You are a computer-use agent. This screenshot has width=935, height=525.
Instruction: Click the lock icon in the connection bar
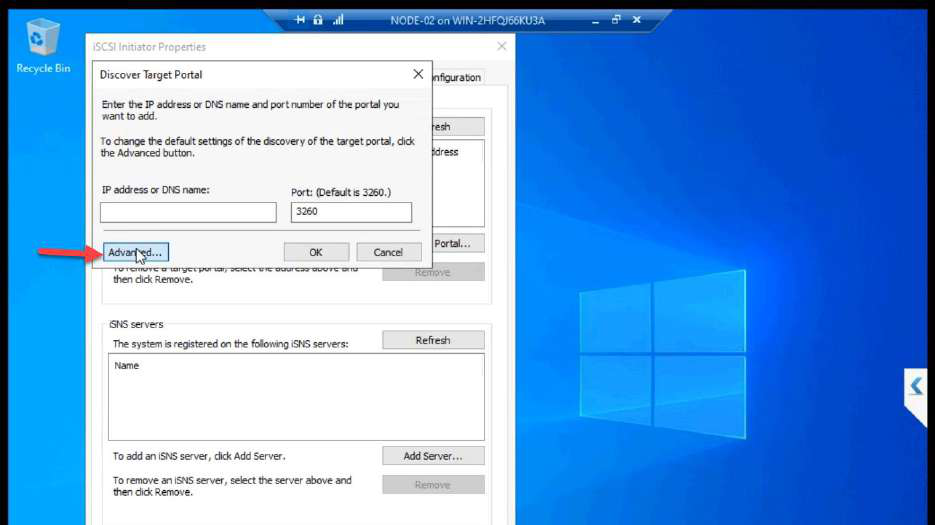click(x=318, y=20)
